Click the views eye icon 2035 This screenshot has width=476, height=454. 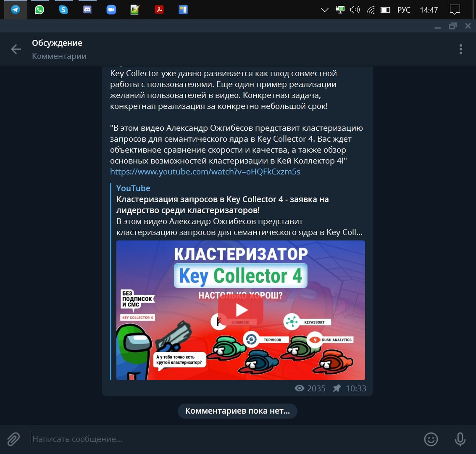(299, 388)
